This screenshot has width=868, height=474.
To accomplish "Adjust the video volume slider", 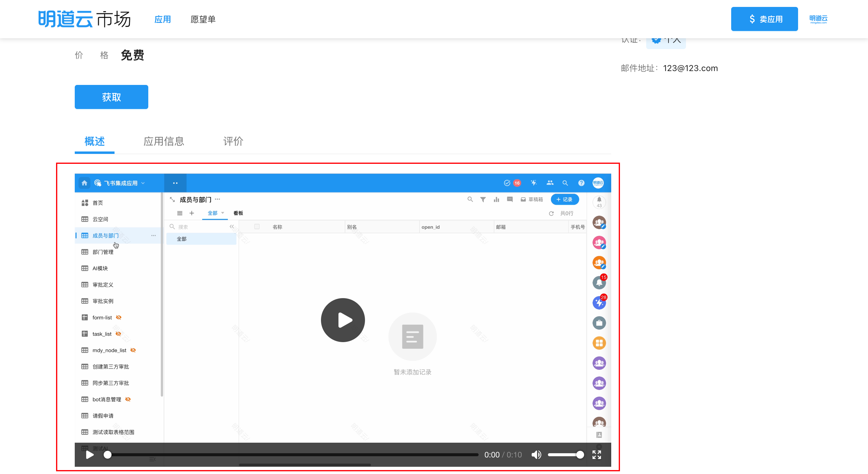I will (x=565, y=455).
